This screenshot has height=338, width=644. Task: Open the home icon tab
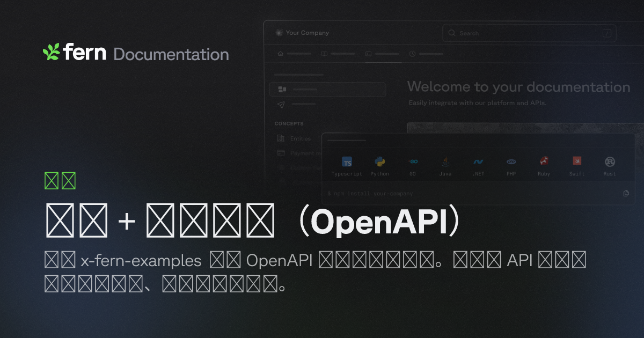[x=280, y=54]
